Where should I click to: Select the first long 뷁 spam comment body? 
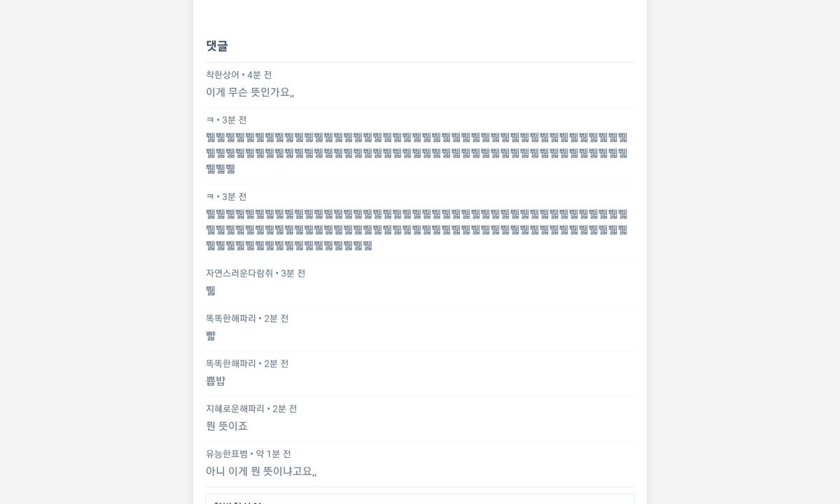(416, 153)
